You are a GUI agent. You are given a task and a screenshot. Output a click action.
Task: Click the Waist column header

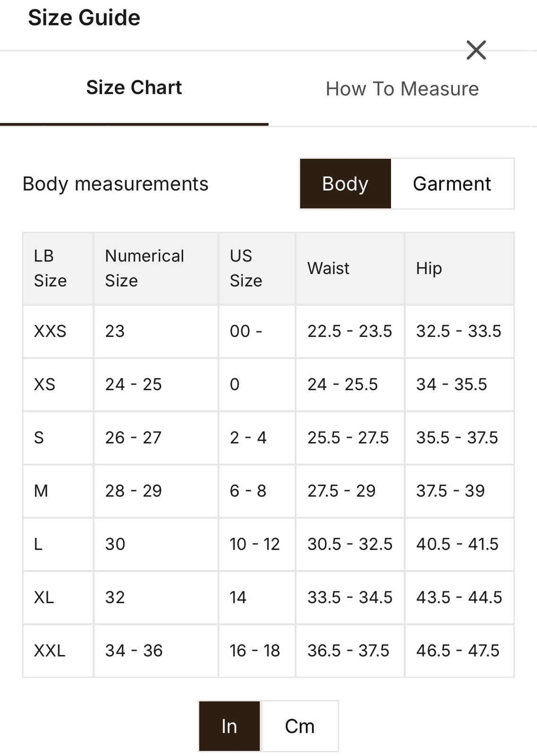tap(328, 268)
